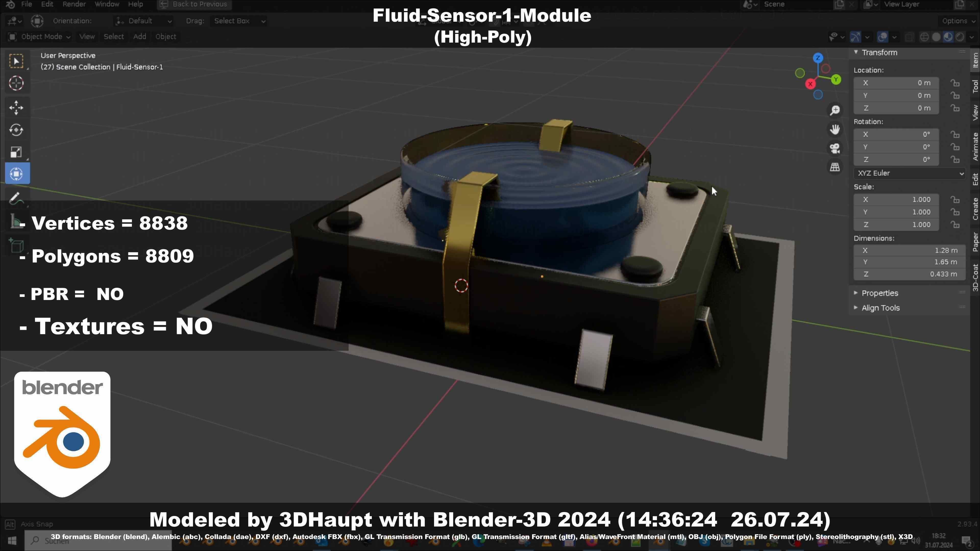
Task: Open the Add menu in viewport header
Action: tap(140, 37)
